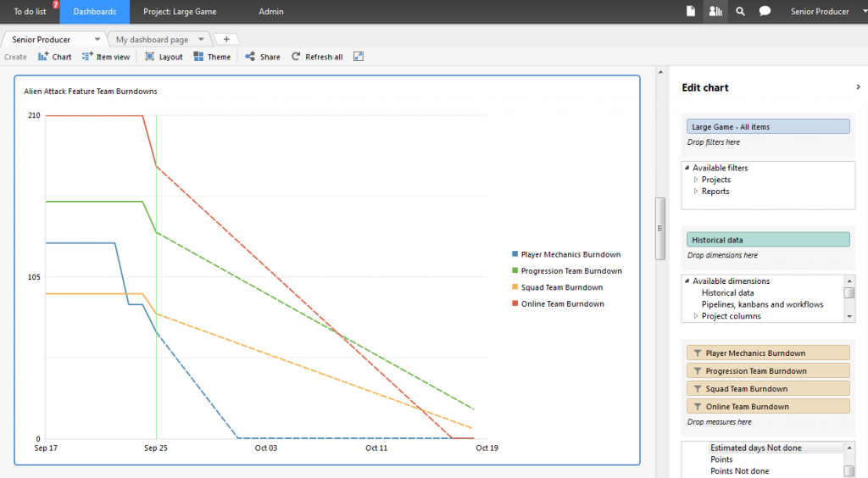Collapse the Edit chart panel arrow
868x478 pixels.
858,86
